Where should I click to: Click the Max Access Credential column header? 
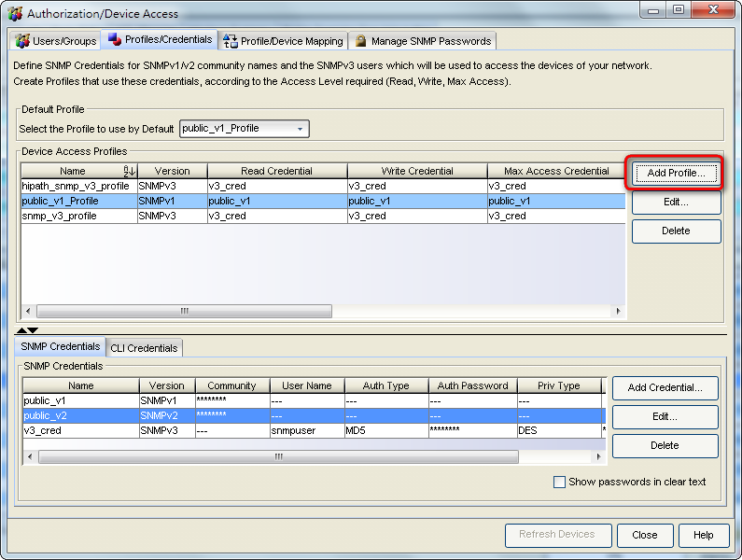pyautogui.click(x=556, y=171)
